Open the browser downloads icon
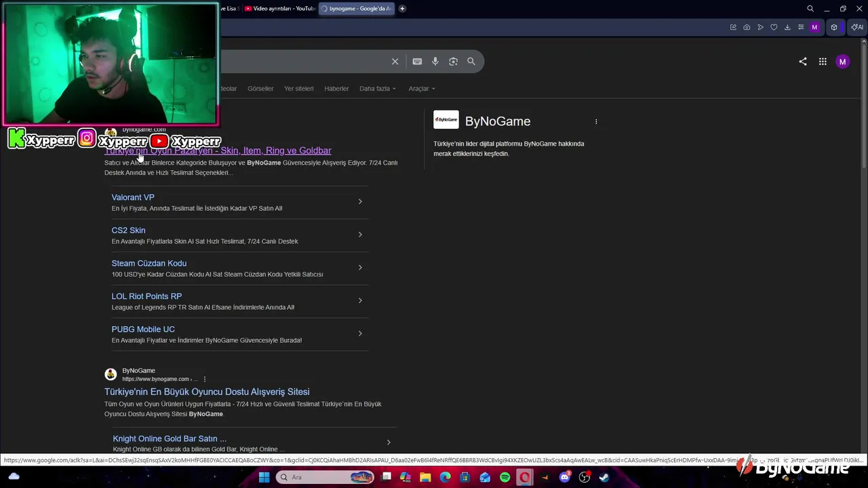Screen dimensions: 868x488 click(787, 27)
